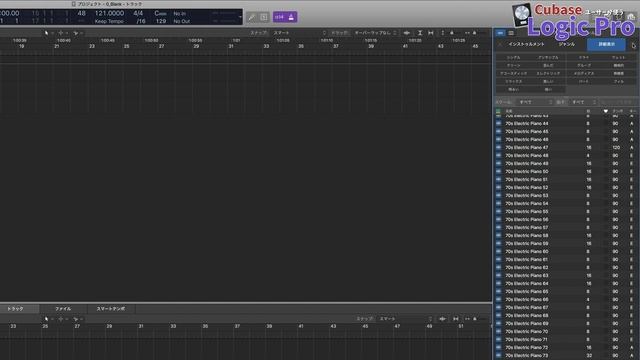Click the loop search field
Screen dimensions: 640x360
(618, 102)
